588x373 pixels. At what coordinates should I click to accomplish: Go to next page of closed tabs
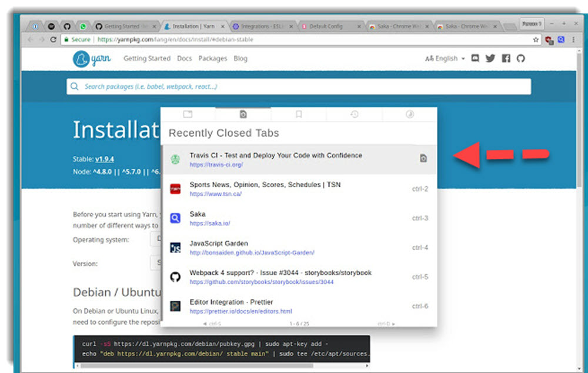386,324
